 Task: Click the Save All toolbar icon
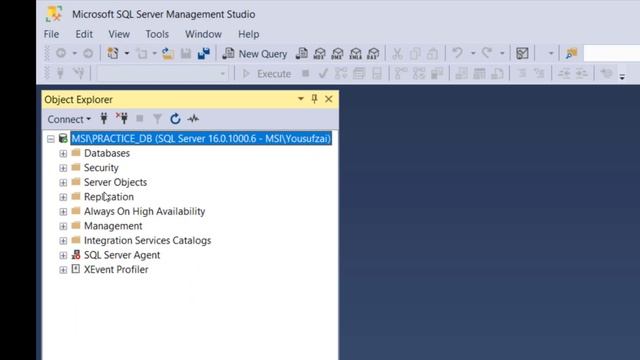click(204, 53)
